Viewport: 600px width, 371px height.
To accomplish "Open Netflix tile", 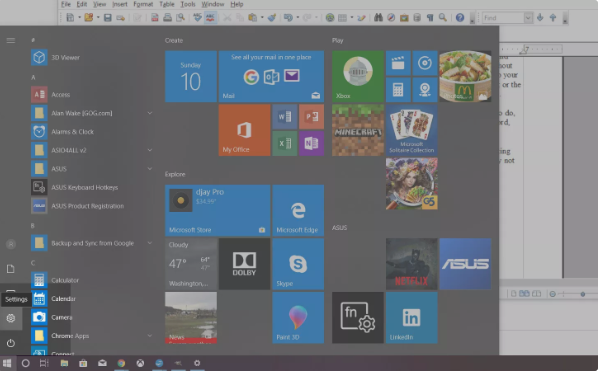I will [412, 264].
